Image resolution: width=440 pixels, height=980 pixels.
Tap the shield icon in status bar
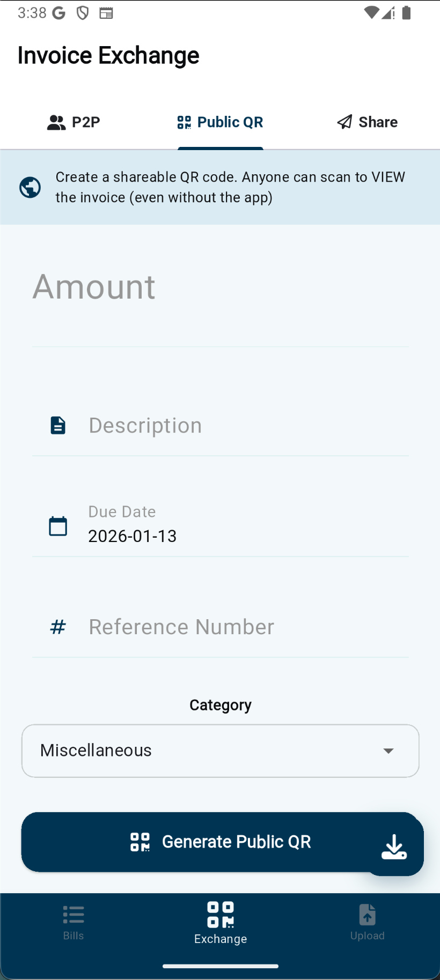[83, 13]
